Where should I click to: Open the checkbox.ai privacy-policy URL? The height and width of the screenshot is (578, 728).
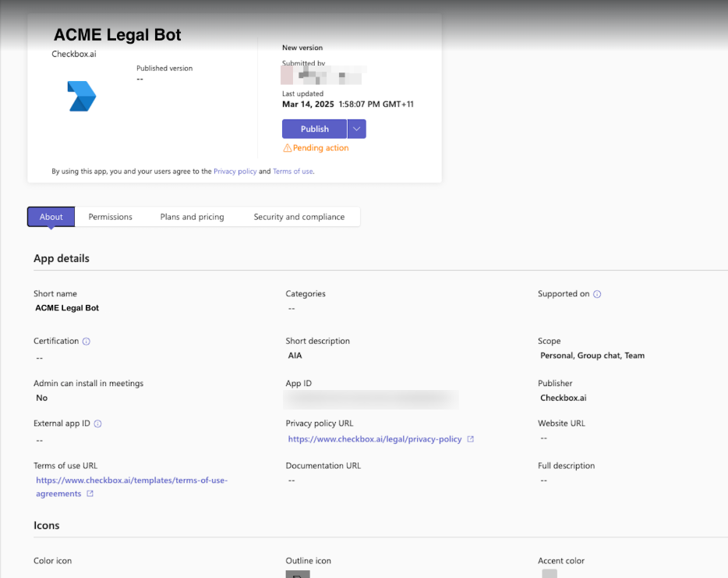click(x=375, y=439)
